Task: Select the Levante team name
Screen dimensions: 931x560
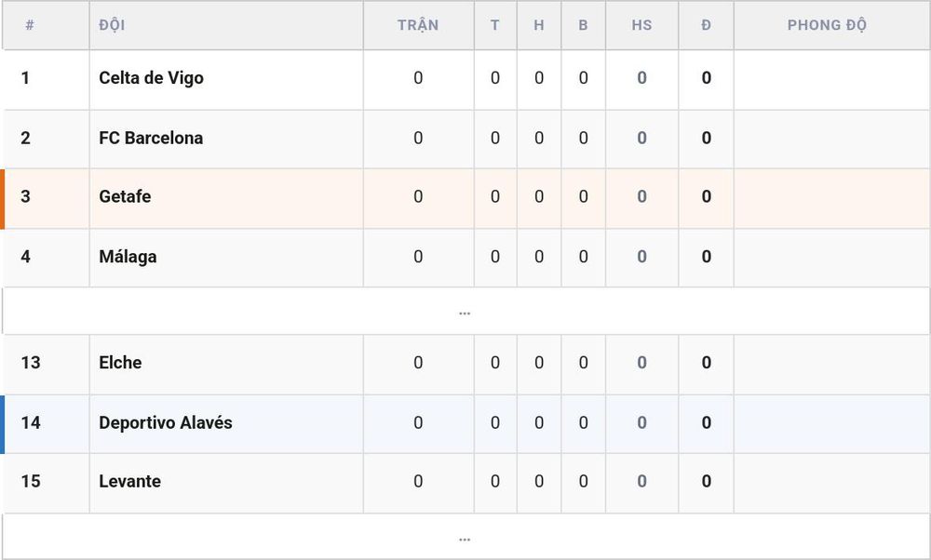Action: 129,481
